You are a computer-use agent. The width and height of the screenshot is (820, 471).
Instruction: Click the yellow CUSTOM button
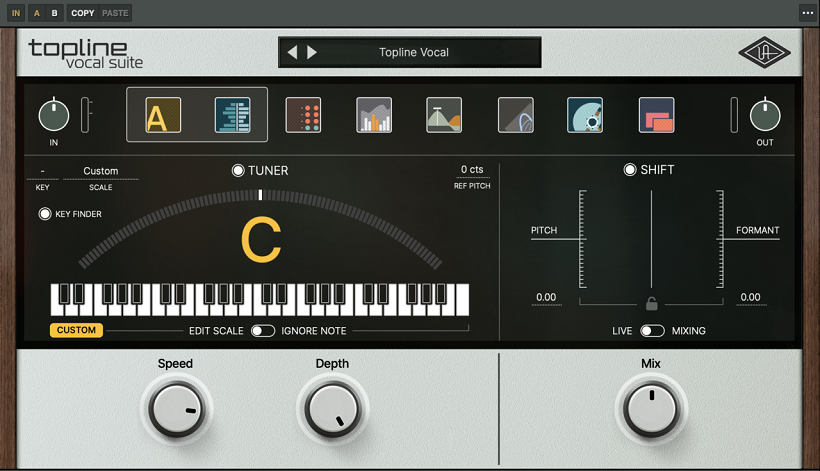point(76,330)
